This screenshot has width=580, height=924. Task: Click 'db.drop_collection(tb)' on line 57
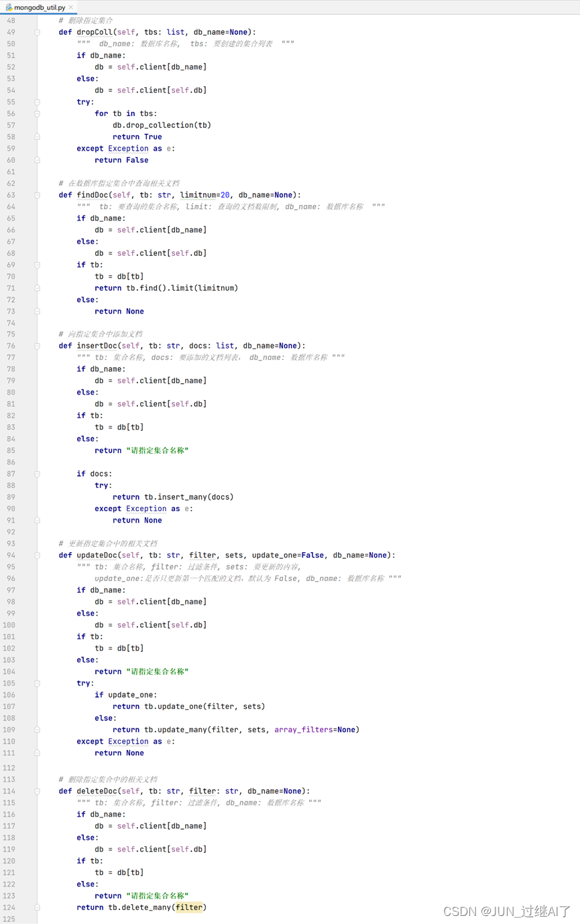162,125
